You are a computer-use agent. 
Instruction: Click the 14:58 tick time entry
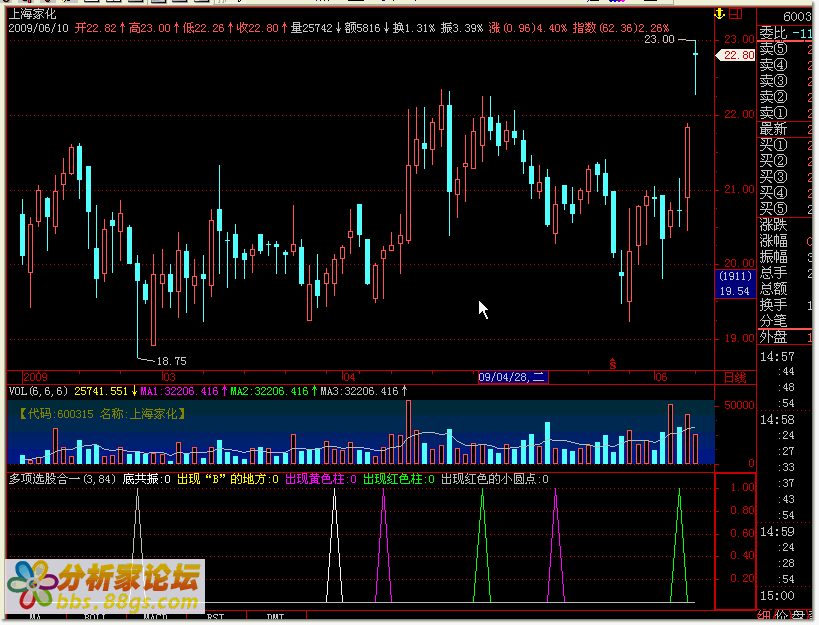[777, 420]
